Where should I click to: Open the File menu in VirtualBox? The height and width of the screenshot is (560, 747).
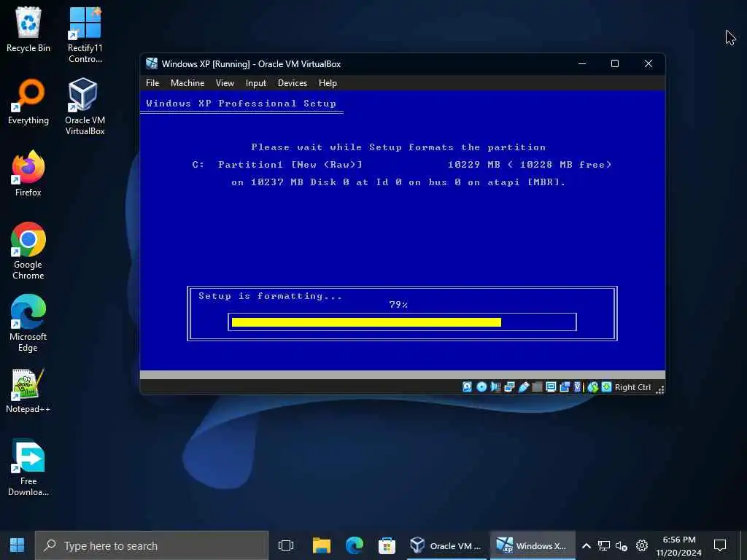coord(152,83)
